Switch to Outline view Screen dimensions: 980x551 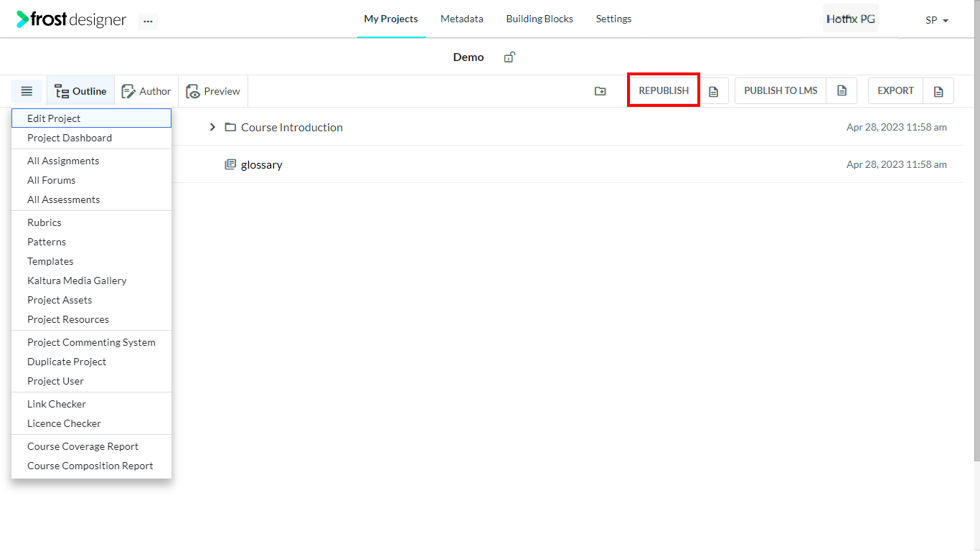pos(81,91)
